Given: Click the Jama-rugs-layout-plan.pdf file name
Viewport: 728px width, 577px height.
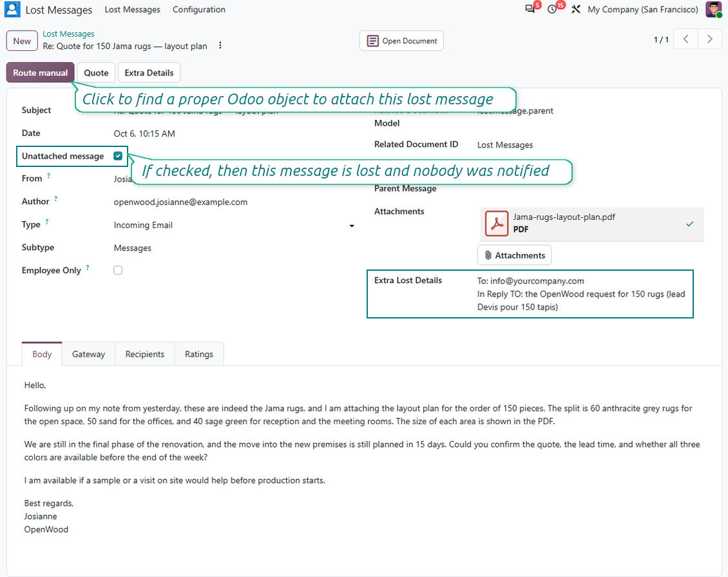Looking at the screenshot, I should [564, 217].
